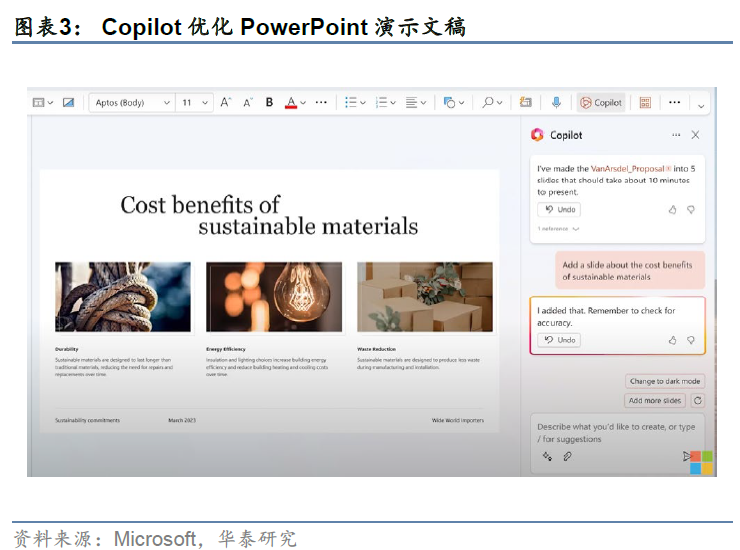Select the rope image thumbnail
The width and height of the screenshot is (740, 550).
[123, 297]
